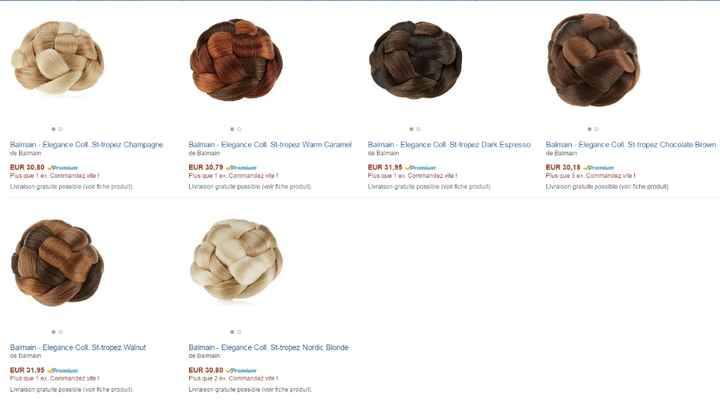Screen dimensions: 720x400
Task: Open the Dark Espresso bun product image
Action: 416,60
